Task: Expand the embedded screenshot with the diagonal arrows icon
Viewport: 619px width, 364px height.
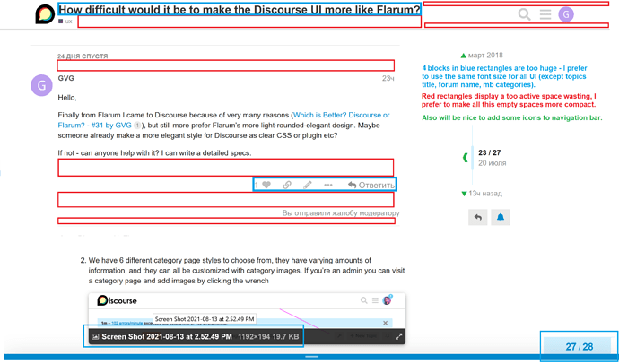Action: [x=398, y=336]
